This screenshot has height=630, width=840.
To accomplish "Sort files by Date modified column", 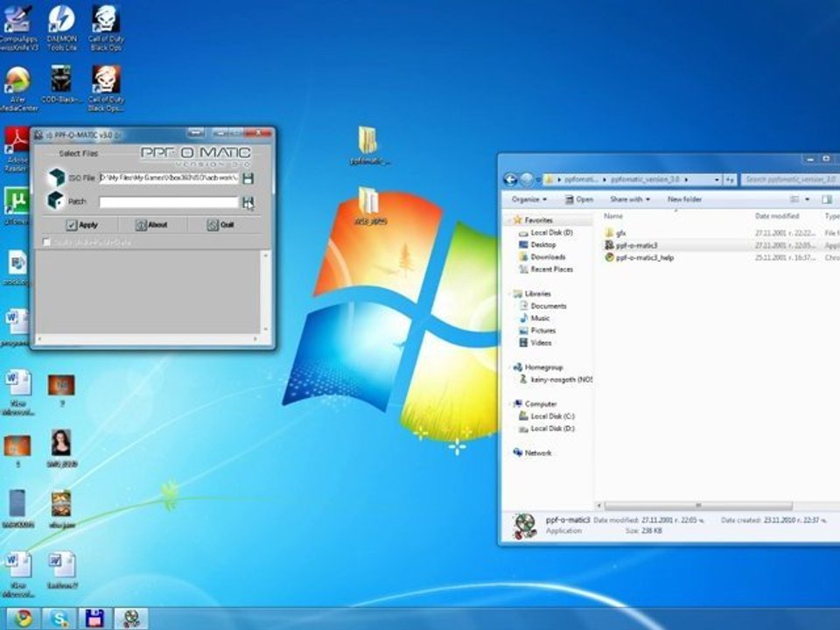I will [777, 216].
